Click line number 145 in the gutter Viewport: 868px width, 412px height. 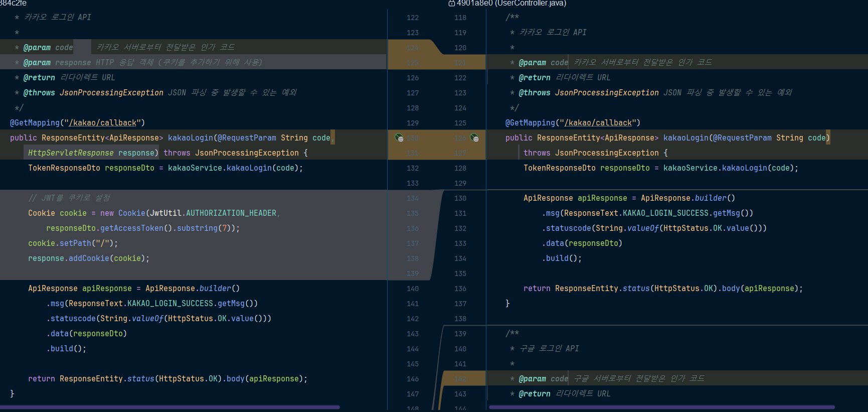(413, 364)
